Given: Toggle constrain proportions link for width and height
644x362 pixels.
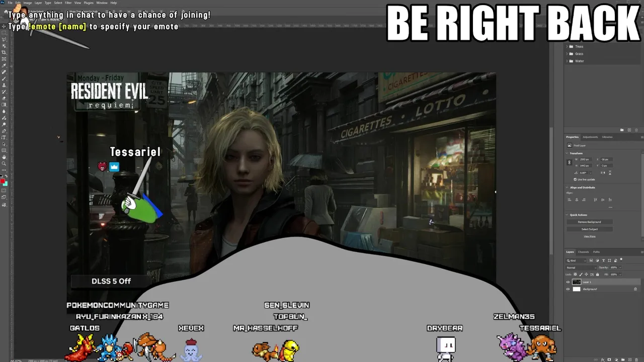Looking at the screenshot, I should pos(570,162).
